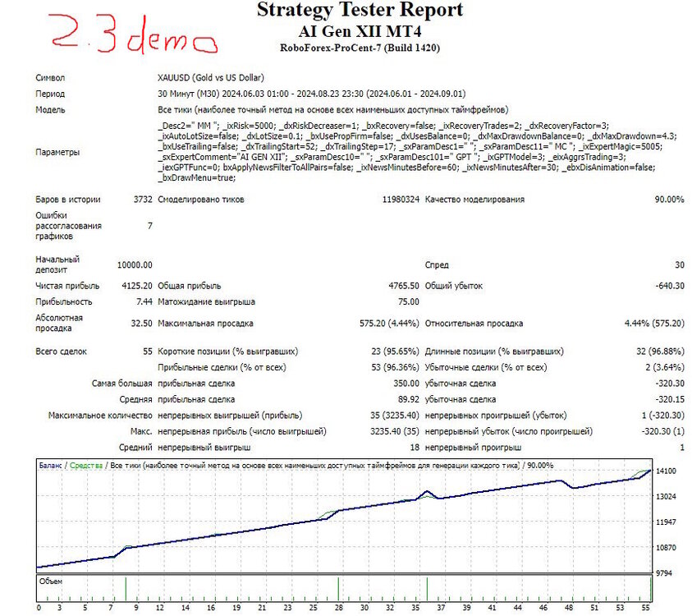Viewport: 692px width, 616px height.
Task: Select 'XAUUSD (Gold vs US Dollar)' value
Action: tap(211, 78)
